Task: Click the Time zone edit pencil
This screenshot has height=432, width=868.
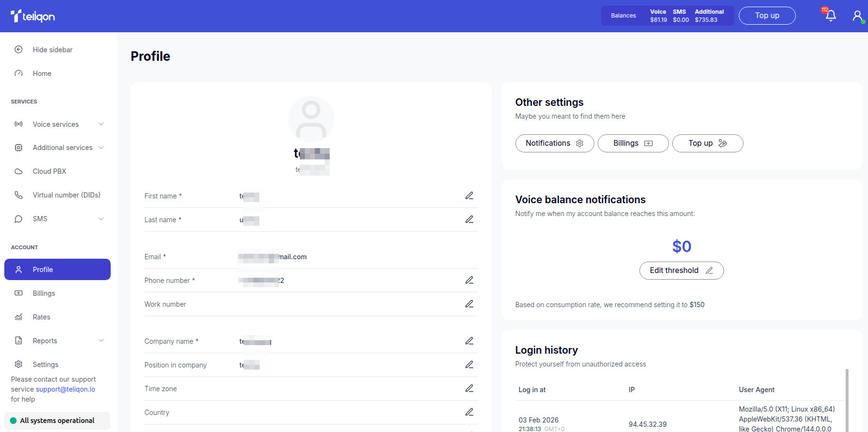Action: click(x=469, y=388)
